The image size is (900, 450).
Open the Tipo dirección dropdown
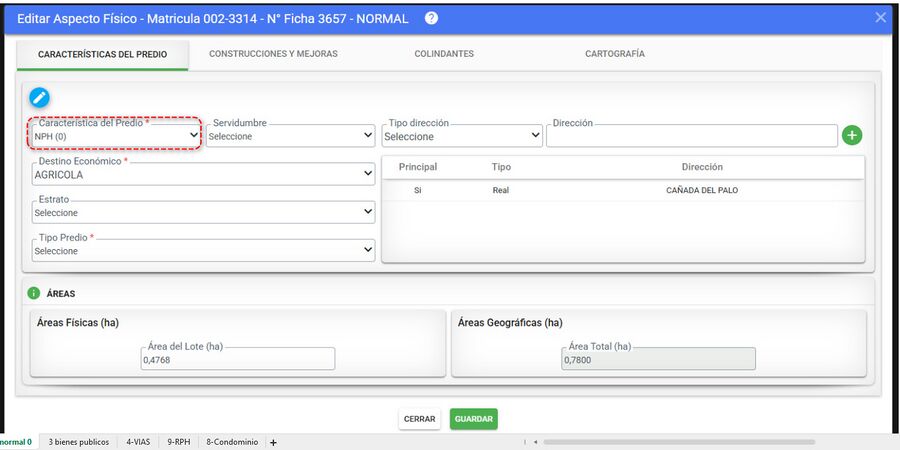click(462, 135)
